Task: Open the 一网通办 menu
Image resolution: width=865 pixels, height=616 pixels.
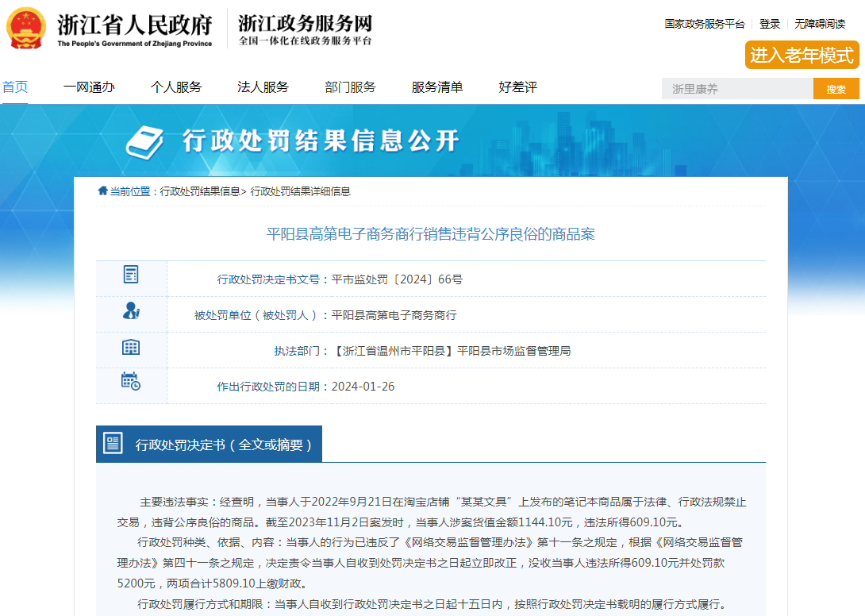Action: [89, 87]
